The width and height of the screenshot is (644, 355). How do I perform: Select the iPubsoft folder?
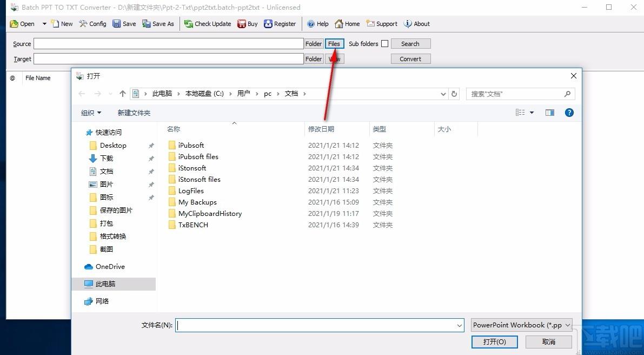coord(191,146)
